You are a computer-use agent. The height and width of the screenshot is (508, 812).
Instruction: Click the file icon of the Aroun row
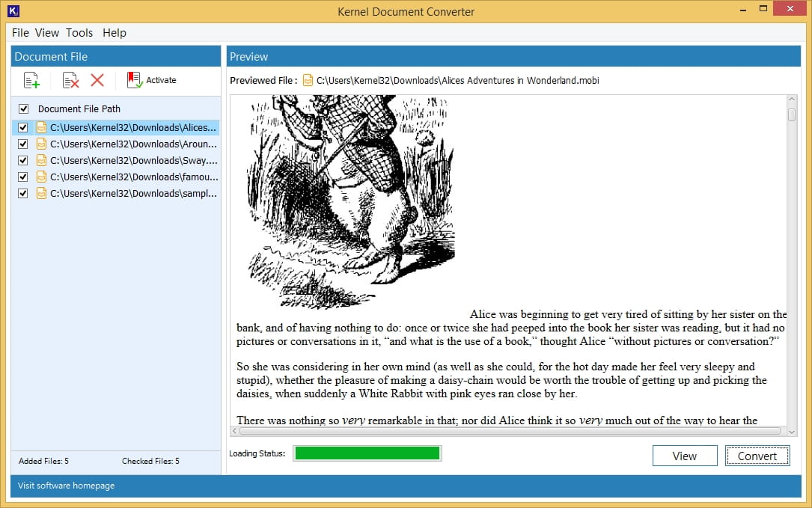pos(41,144)
